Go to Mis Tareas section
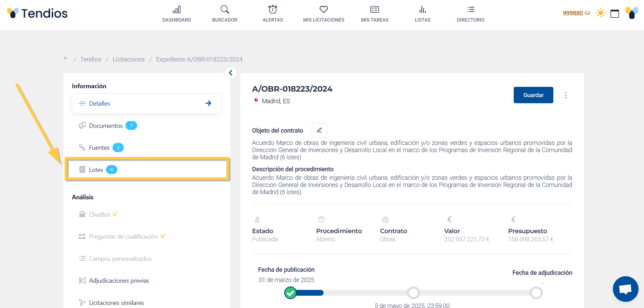This screenshot has width=644, height=308. (374, 14)
